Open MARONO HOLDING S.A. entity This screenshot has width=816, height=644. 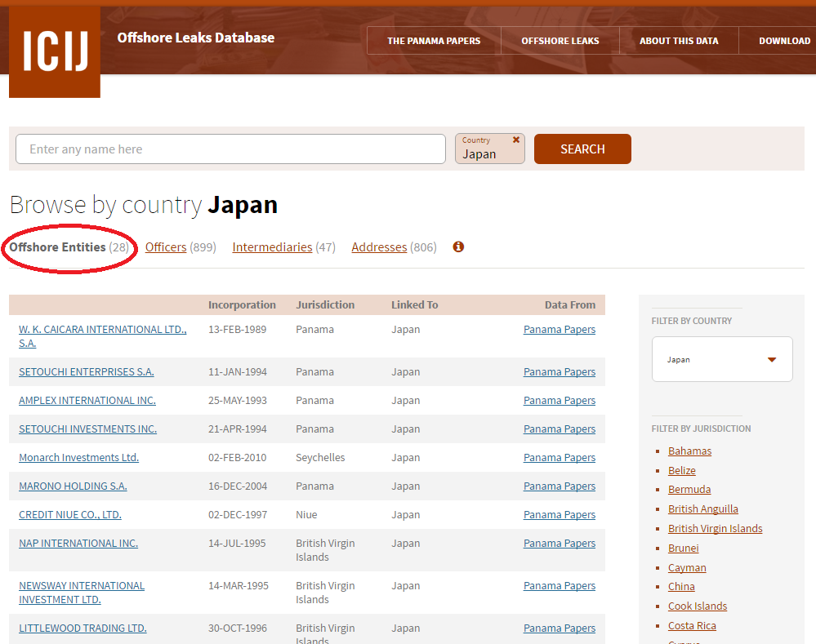(73, 486)
